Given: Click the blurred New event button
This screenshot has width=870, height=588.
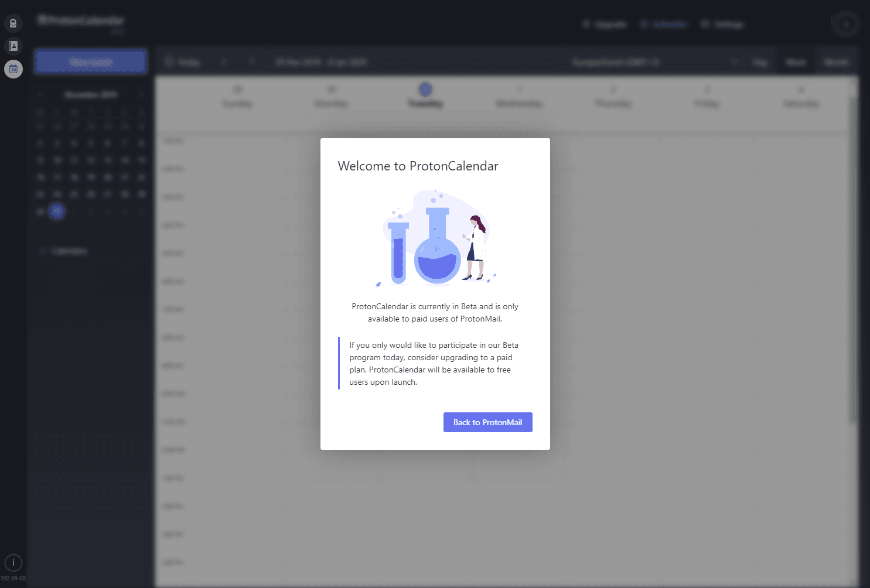Looking at the screenshot, I should 91,61.
